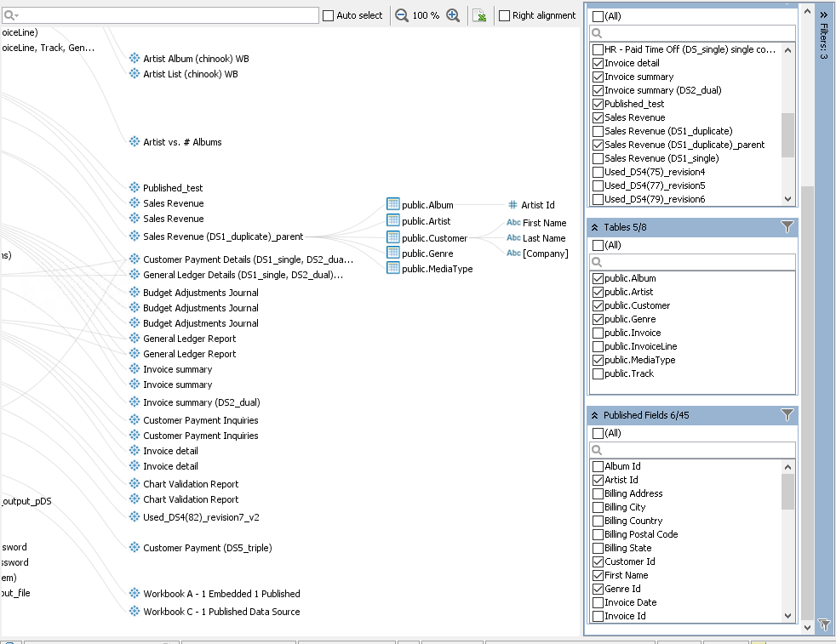Click the zoom out magnifier icon
The height and width of the screenshot is (644, 836).
pyautogui.click(x=402, y=15)
